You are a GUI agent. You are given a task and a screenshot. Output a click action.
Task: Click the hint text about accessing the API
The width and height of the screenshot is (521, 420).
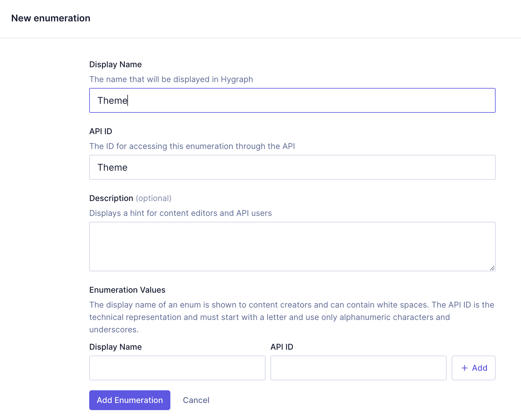coord(192,146)
